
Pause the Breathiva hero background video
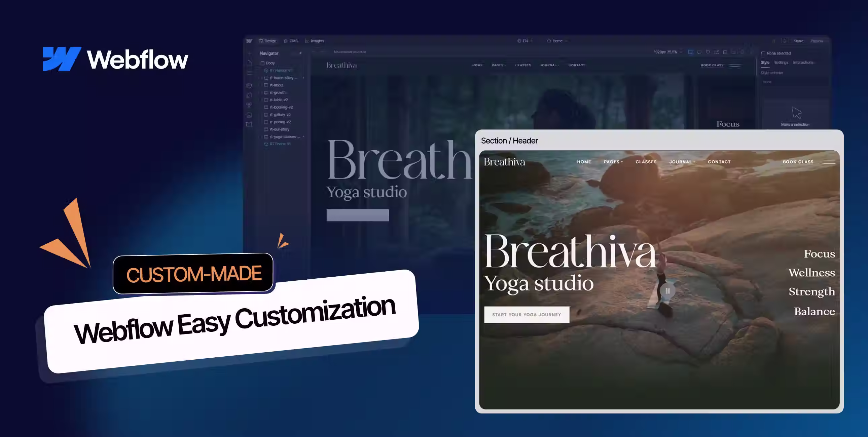[667, 291]
